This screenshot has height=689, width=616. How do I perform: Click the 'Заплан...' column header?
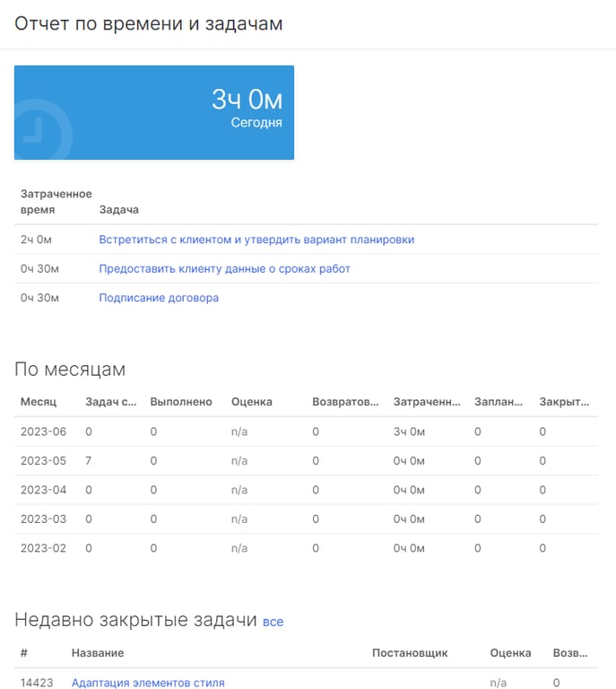tap(499, 402)
